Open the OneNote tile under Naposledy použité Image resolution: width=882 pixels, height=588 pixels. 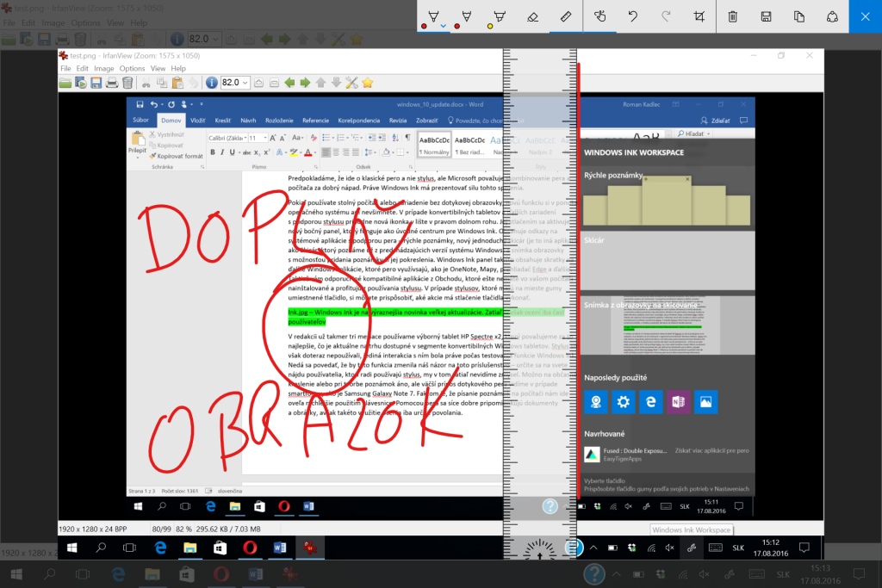coord(678,401)
